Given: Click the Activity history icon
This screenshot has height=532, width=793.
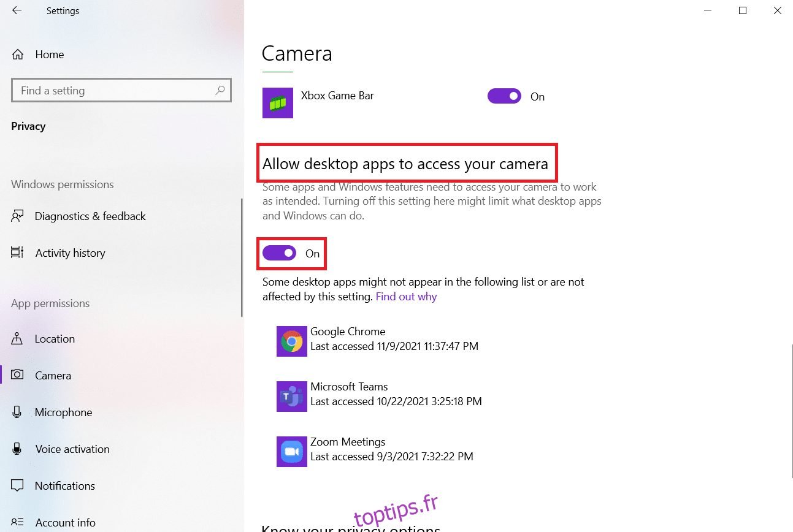Looking at the screenshot, I should click(x=17, y=253).
